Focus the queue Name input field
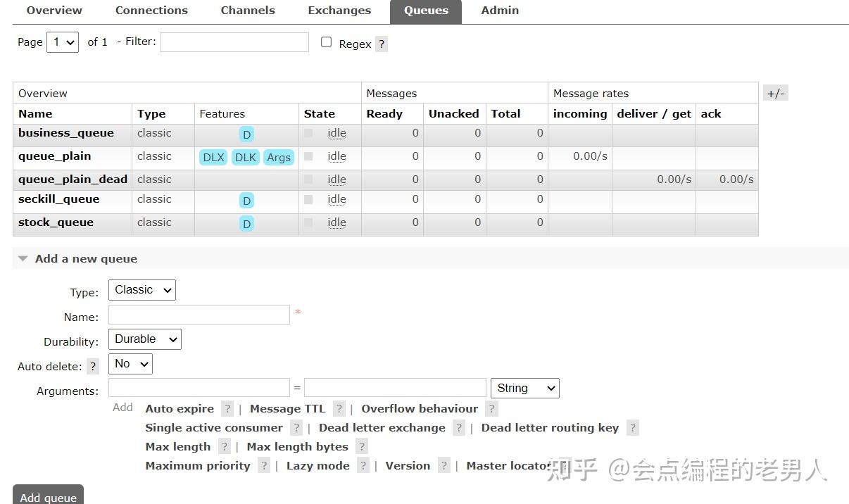Screen dimensions: 849x504 (x=199, y=315)
